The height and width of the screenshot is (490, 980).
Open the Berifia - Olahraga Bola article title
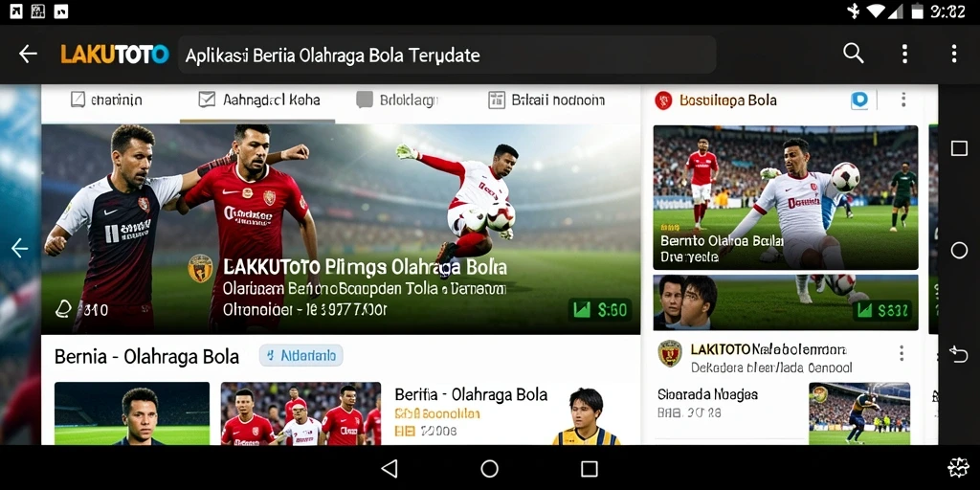(x=471, y=395)
